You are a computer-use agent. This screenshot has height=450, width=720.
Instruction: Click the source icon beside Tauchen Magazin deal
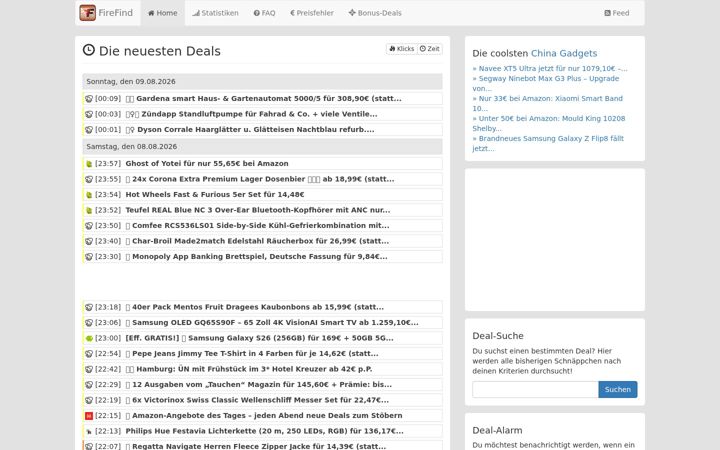point(89,385)
